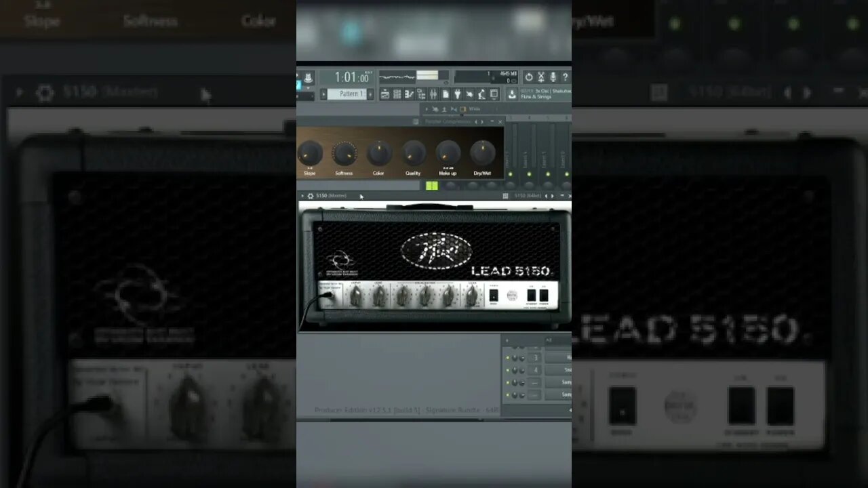This screenshot has width=868, height=488.
Task: Open the project info page icon
Action: (x=446, y=94)
